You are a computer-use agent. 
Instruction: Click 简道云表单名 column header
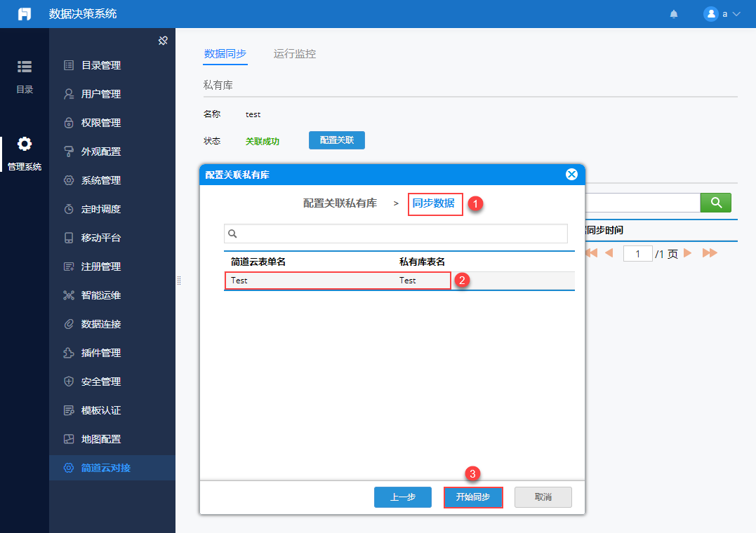258,262
